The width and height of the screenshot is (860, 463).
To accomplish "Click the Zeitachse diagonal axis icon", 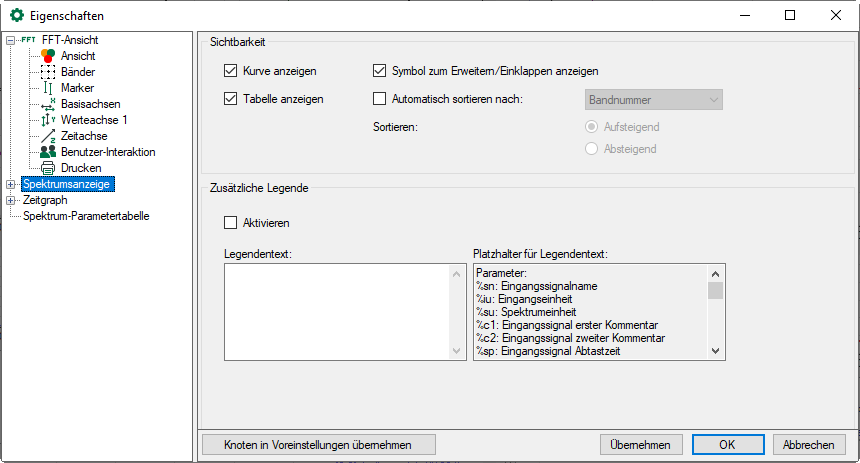I will click(x=48, y=136).
